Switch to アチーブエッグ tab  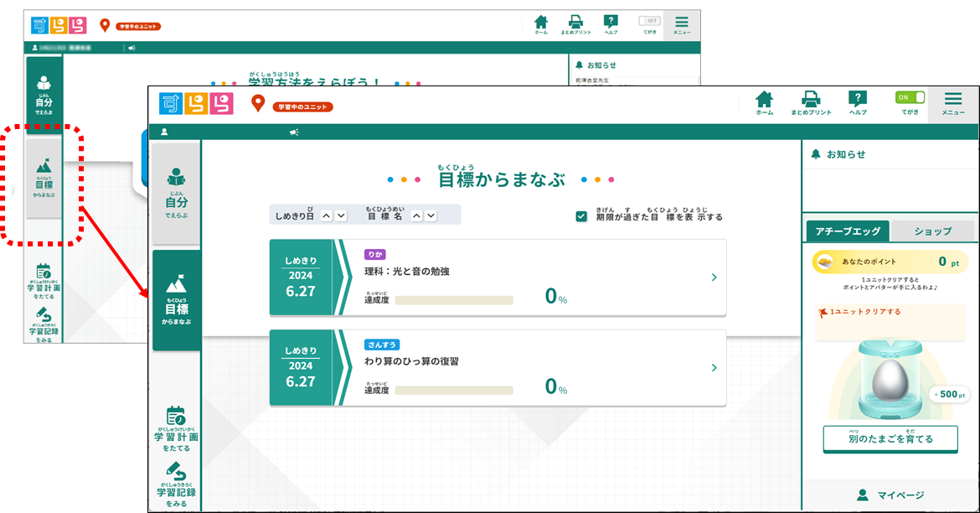tap(848, 231)
